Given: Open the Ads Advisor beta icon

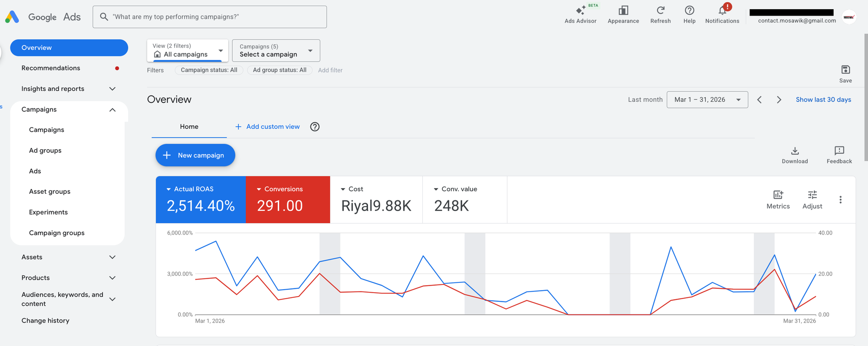Looking at the screenshot, I should point(580,11).
